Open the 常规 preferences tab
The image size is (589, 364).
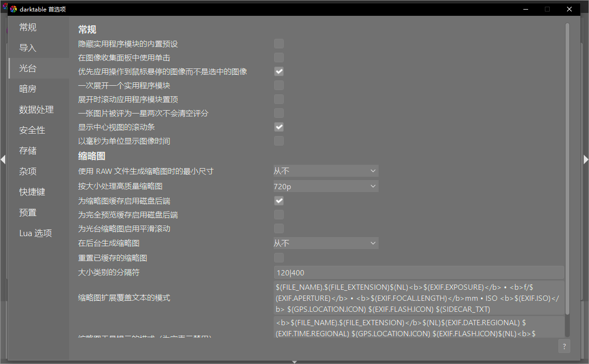(27, 27)
